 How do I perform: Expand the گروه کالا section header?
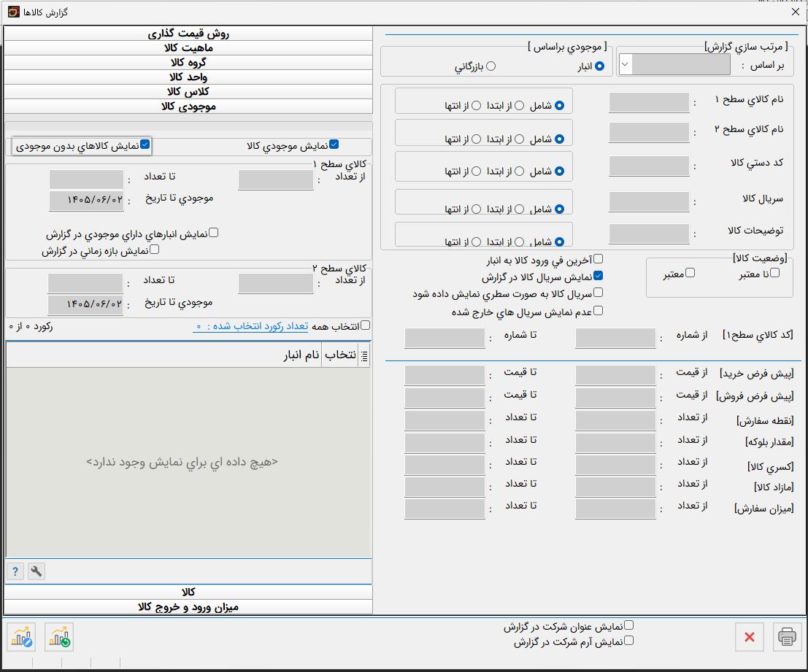pos(188,62)
